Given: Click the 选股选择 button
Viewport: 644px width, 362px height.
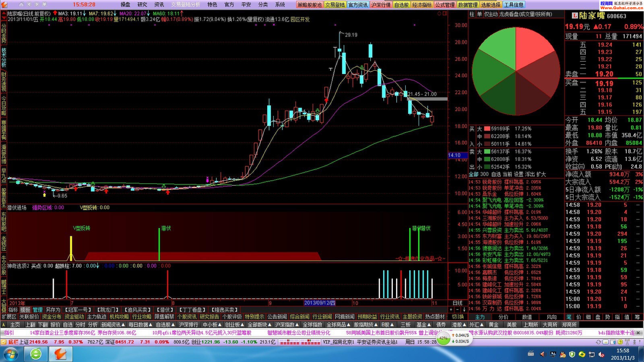Looking at the screenshot, I should (491, 5).
